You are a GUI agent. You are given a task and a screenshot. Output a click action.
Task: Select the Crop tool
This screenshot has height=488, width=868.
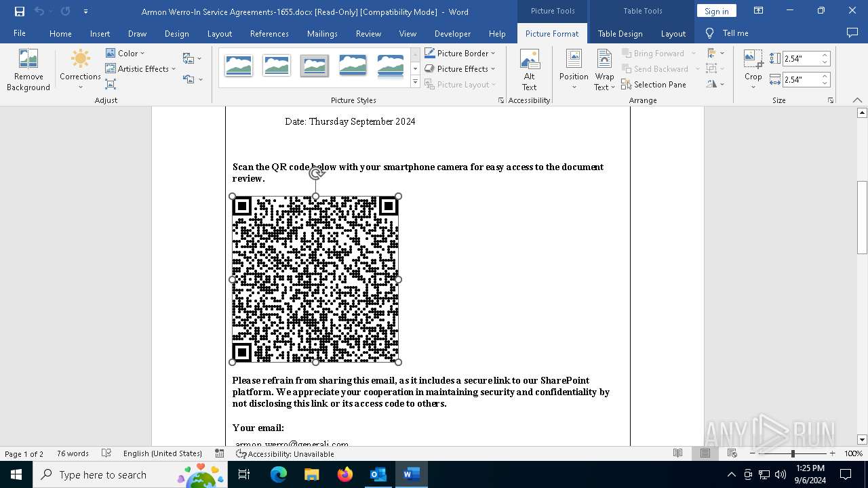[753, 70]
